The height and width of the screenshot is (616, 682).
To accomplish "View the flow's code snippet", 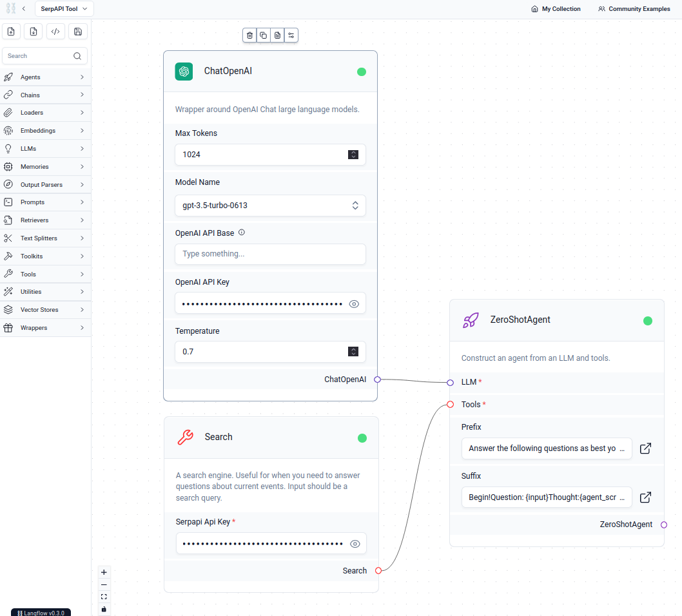I will click(55, 32).
